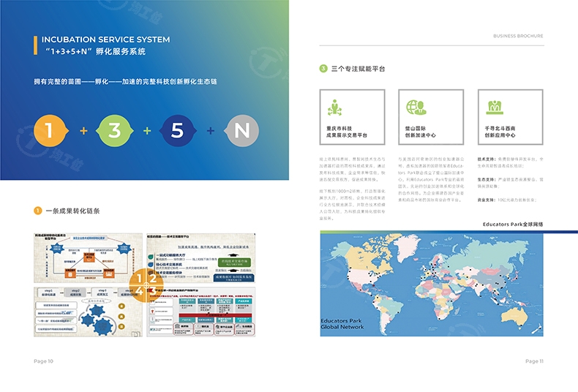
Task: Click the person-with-arrows icon in first platform card
Action: click(335, 108)
